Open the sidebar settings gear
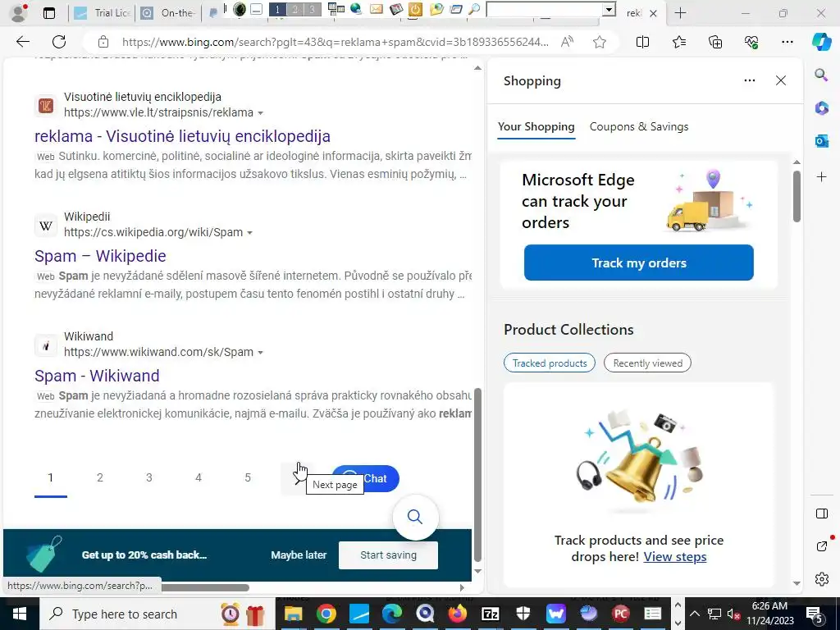Screen dimensions: 840x630 (821, 579)
